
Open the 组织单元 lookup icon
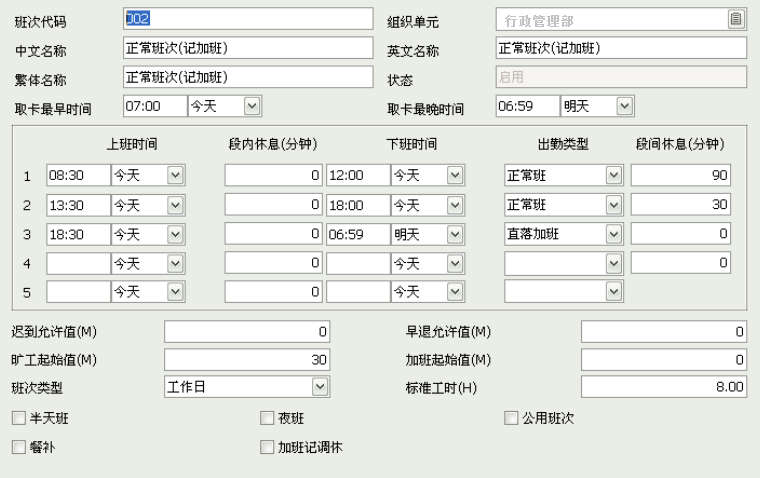[x=736, y=19]
